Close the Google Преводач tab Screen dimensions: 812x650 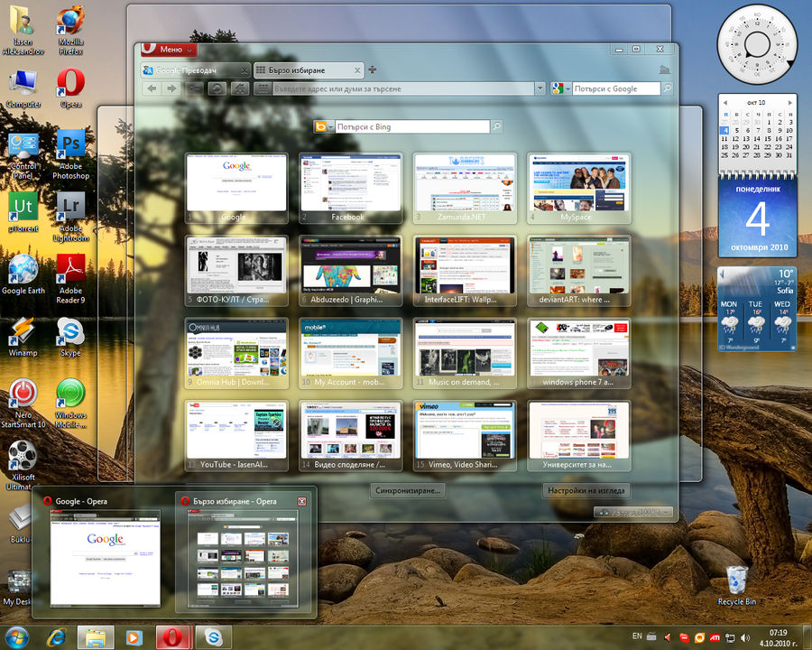(245, 70)
